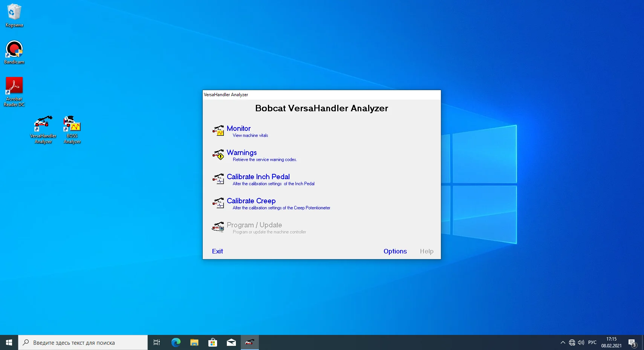Image resolution: width=644 pixels, height=350 pixels.
Task: Click the Monitor machine icon
Action: click(x=218, y=130)
